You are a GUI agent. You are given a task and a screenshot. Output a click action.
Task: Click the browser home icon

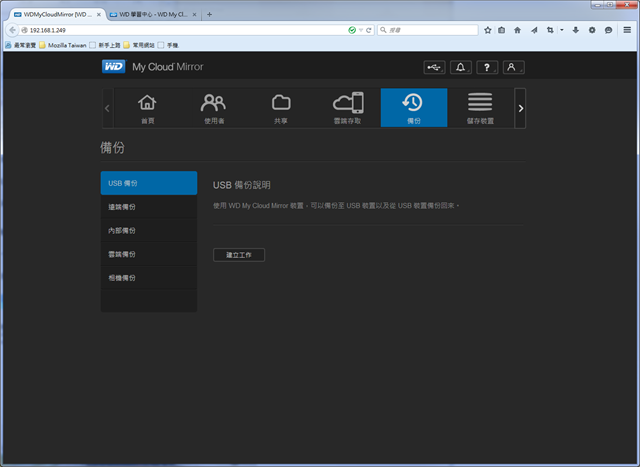point(518,30)
